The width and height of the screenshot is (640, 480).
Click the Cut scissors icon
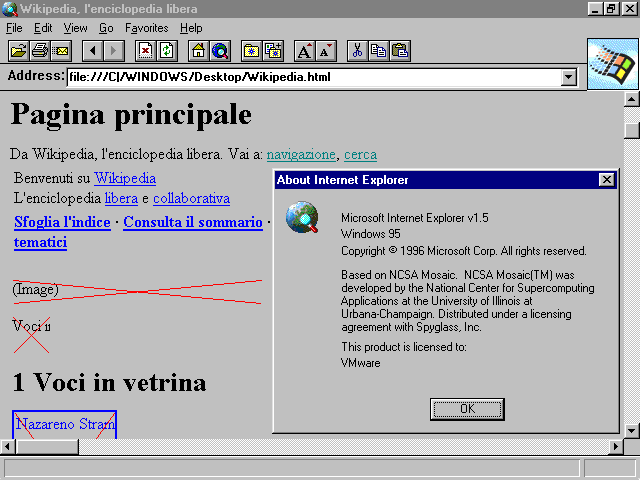(x=357, y=50)
